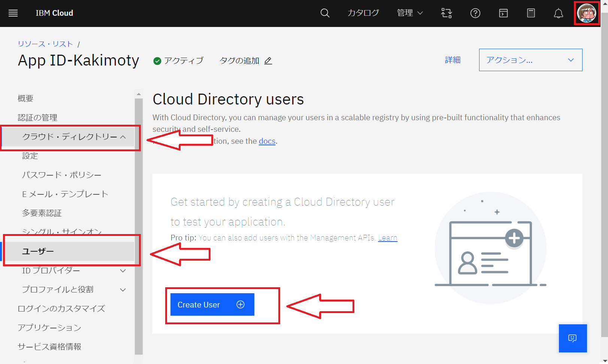
Task: Expand the 管理 dropdown menu
Action: pyautogui.click(x=410, y=13)
